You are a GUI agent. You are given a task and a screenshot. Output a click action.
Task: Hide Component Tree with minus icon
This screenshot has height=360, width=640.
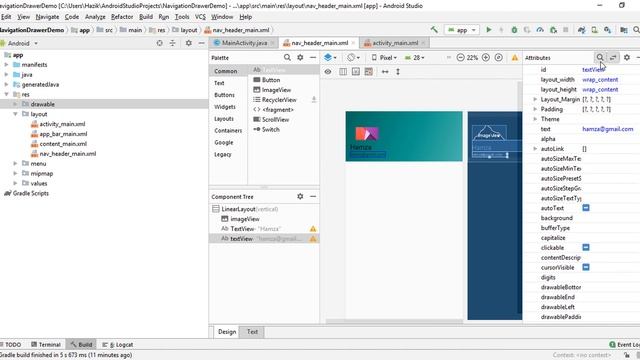313,196
